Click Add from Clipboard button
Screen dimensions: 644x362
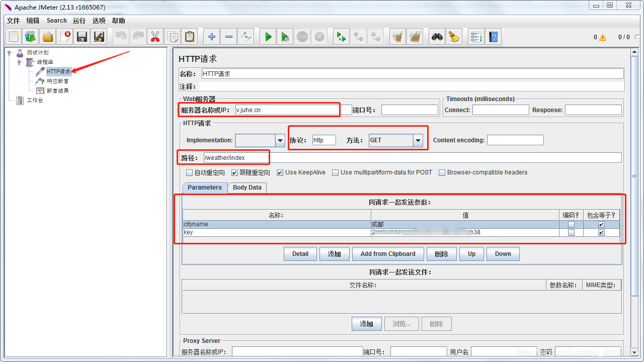coord(388,254)
